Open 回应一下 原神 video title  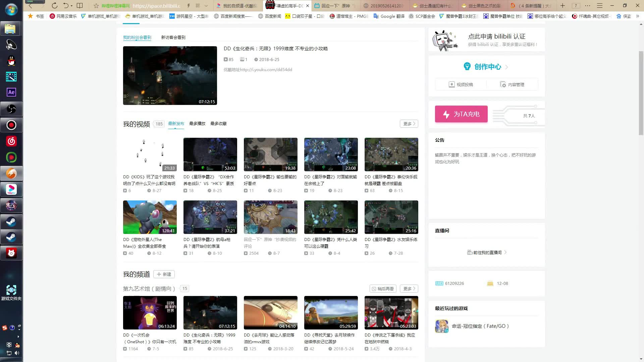270,243
